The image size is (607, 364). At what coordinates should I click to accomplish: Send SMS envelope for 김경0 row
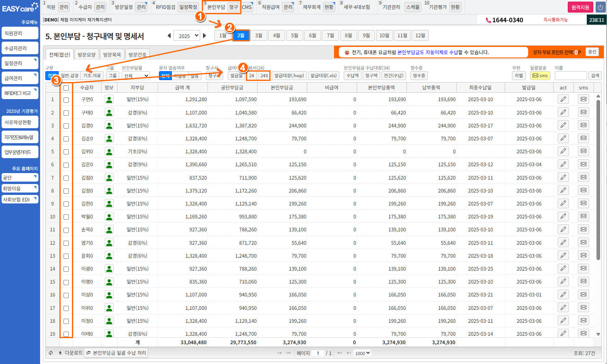583,125
